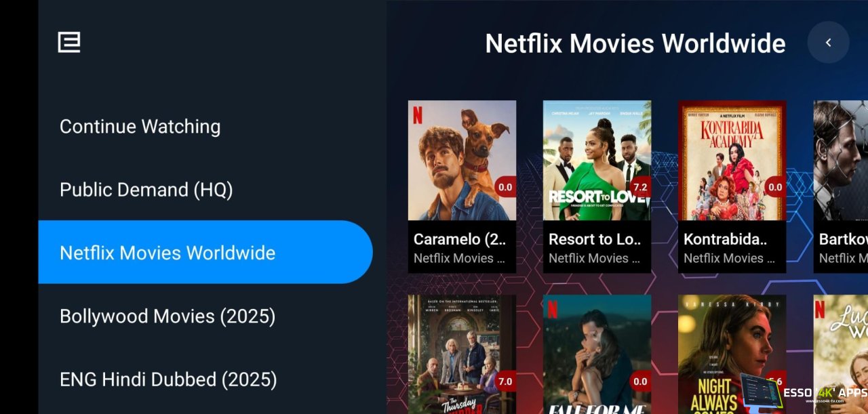Open the Fall For Me poster
The image size is (868, 414).
[597, 354]
